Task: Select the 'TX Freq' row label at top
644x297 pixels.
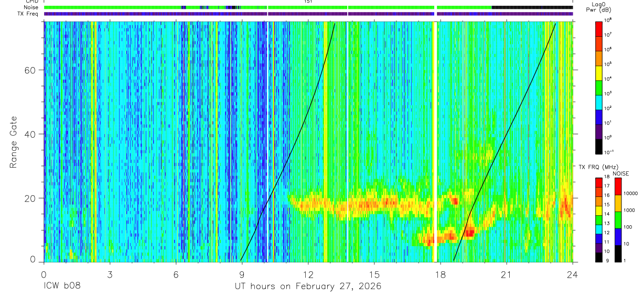Action: (x=29, y=14)
